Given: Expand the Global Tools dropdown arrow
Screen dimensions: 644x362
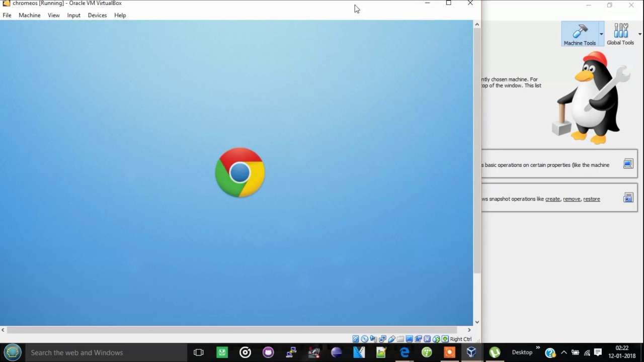Looking at the screenshot, I should click(x=639, y=34).
